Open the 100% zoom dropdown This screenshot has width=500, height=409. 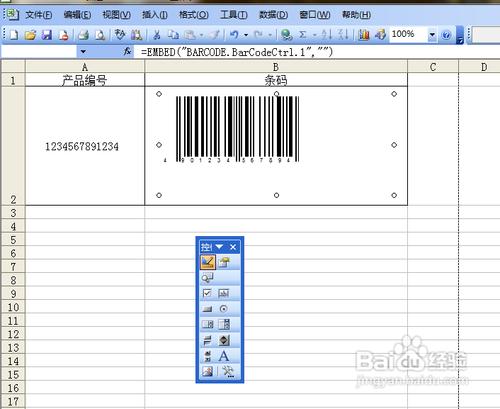click(x=432, y=34)
